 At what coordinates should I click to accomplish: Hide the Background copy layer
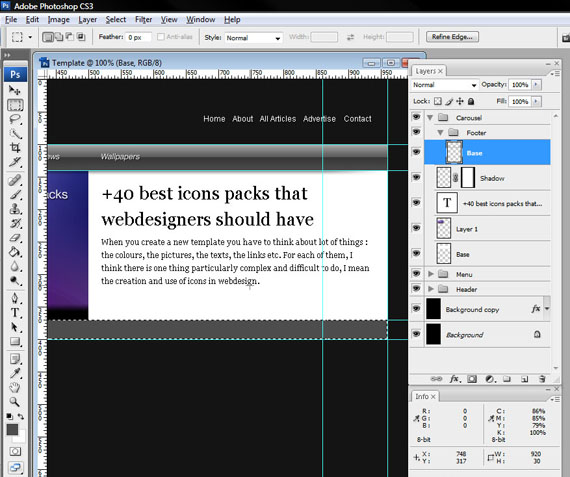tap(416, 308)
